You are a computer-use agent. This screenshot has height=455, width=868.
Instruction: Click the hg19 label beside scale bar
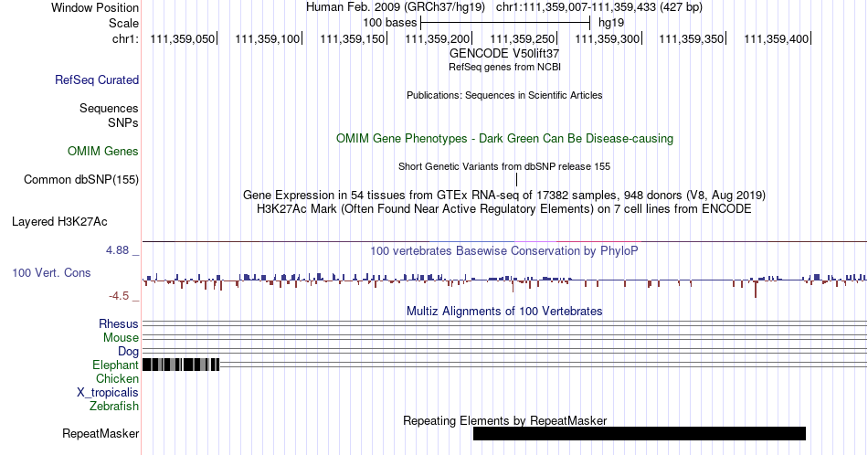[x=611, y=23]
